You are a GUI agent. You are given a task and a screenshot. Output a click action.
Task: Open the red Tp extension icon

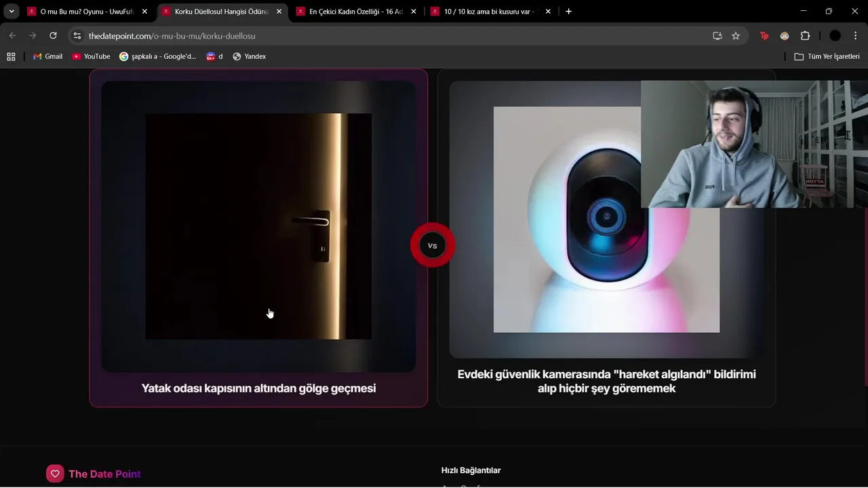[x=764, y=36]
